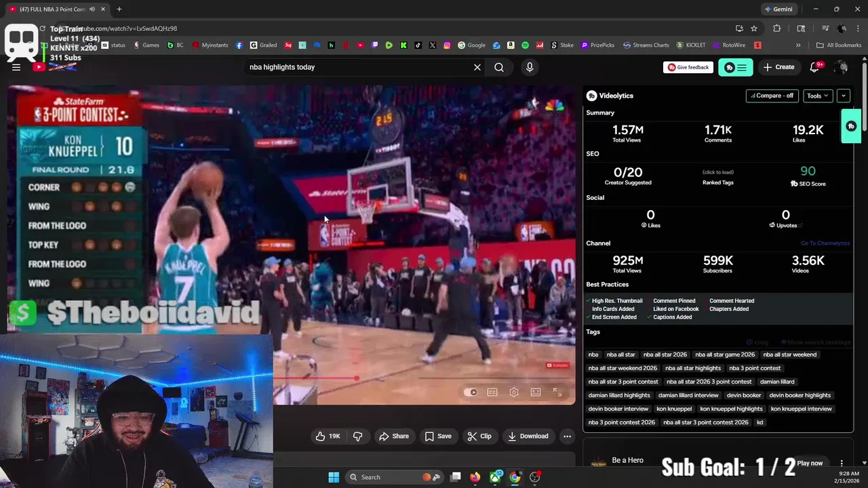Open the YouTube hamburger guide menu
Viewport: 868px width, 488px height.
coord(16,67)
